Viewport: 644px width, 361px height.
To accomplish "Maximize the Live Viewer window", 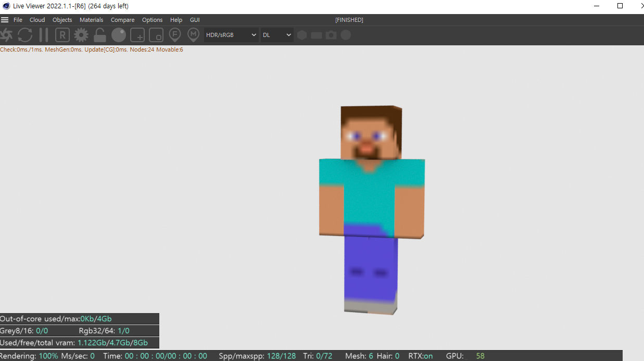I will [x=620, y=6].
